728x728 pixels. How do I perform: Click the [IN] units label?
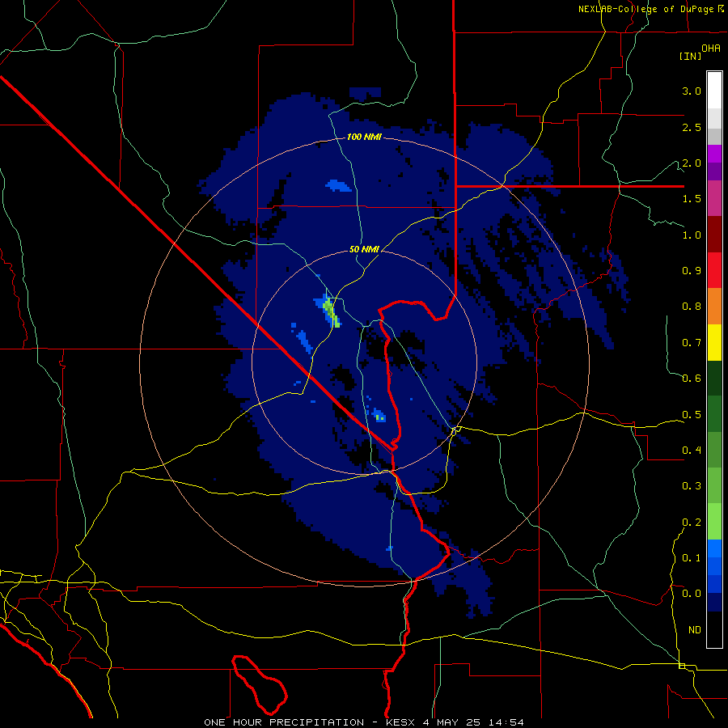pos(690,56)
